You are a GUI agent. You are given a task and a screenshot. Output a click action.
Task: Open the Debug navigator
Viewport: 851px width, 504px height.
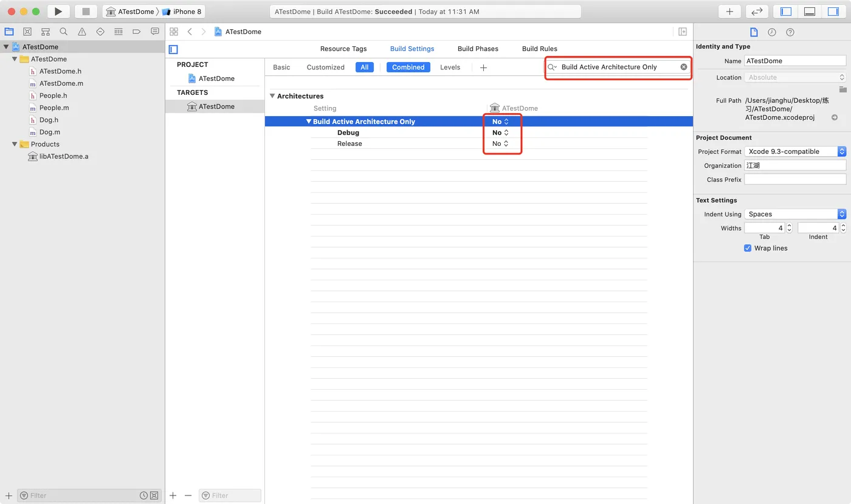click(x=119, y=32)
